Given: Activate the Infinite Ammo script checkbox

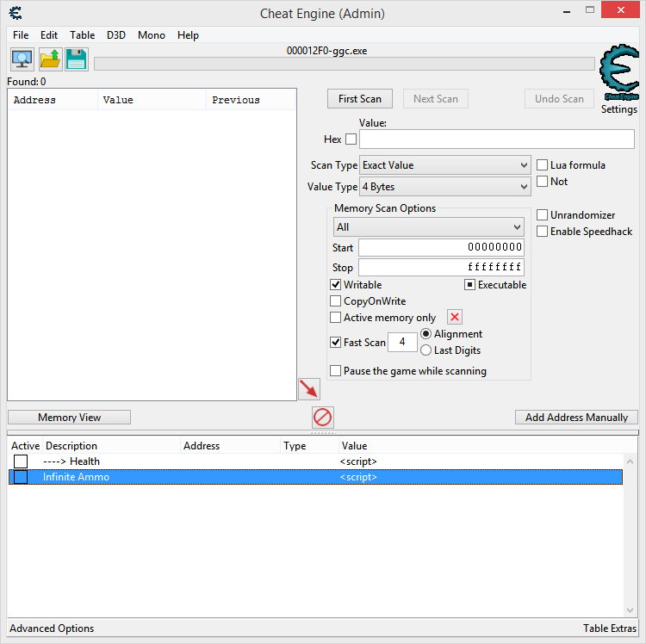Looking at the screenshot, I should (21, 477).
